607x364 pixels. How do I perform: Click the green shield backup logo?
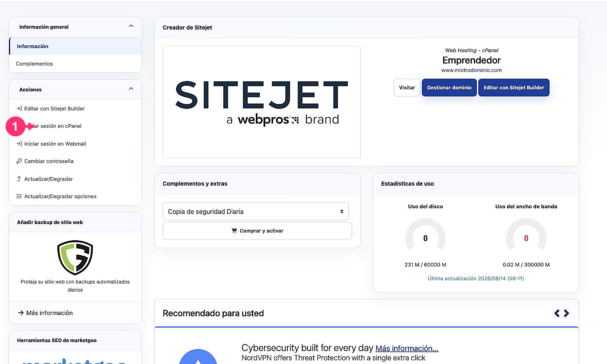(x=75, y=258)
